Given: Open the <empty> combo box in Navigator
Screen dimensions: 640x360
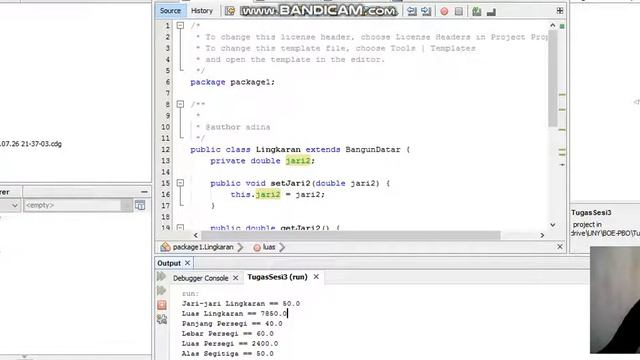Looking at the screenshot, I should 78,205.
